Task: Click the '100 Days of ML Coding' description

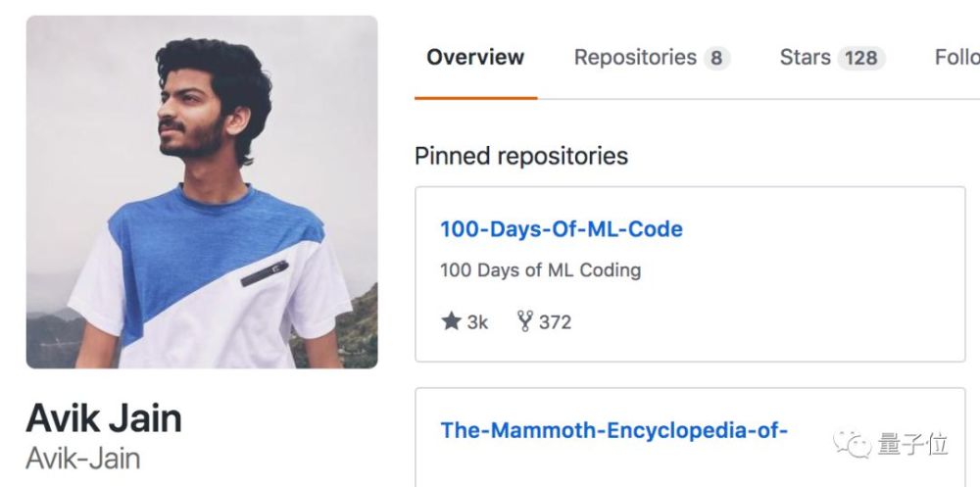Action: coord(540,269)
